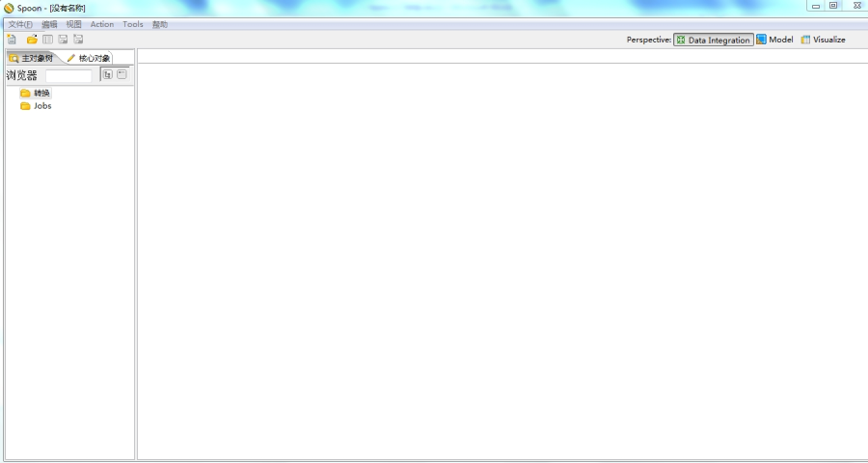
Task: Click the 浏览器 search input field
Action: point(68,76)
